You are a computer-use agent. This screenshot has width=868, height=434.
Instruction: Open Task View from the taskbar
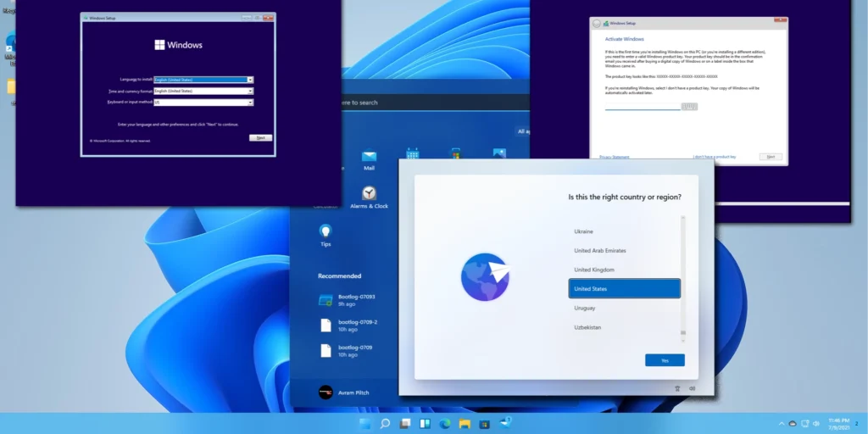click(405, 424)
